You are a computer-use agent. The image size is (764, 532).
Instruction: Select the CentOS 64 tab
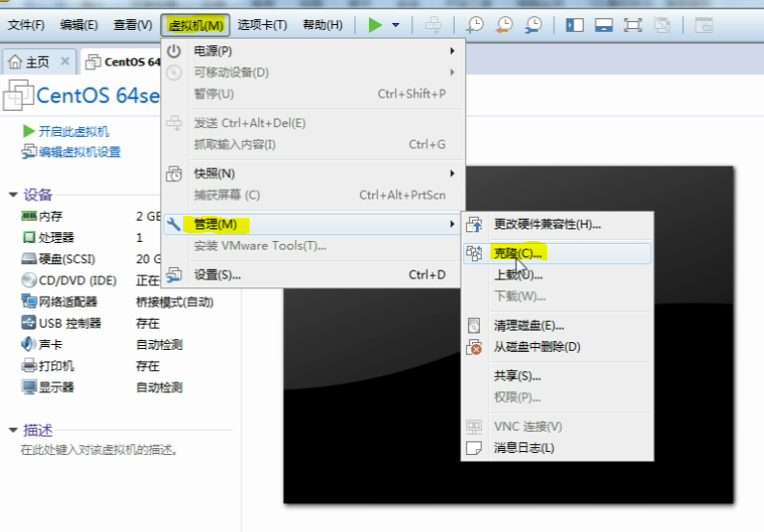pyautogui.click(x=121, y=62)
